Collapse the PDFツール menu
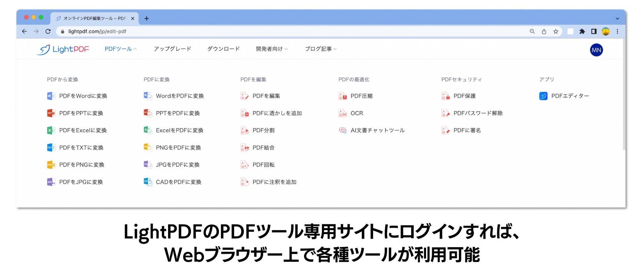Image resolution: width=644 pixels, height=274 pixels. tap(121, 49)
